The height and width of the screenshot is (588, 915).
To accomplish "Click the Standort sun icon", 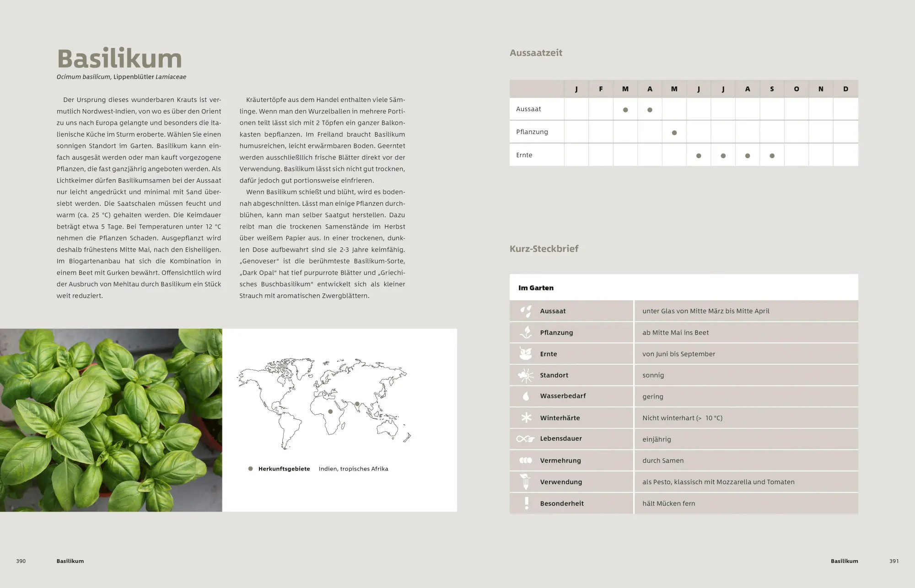I will (526, 375).
